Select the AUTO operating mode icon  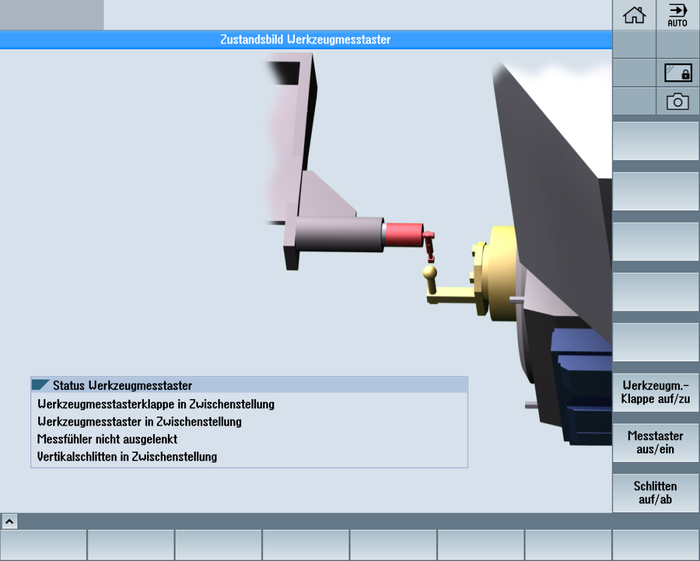(677, 15)
